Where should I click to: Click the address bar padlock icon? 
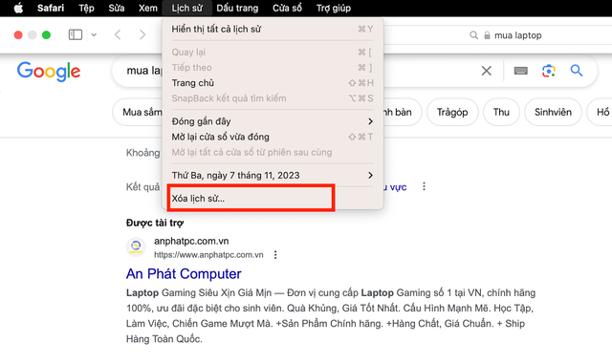click(x=487, y=35)
